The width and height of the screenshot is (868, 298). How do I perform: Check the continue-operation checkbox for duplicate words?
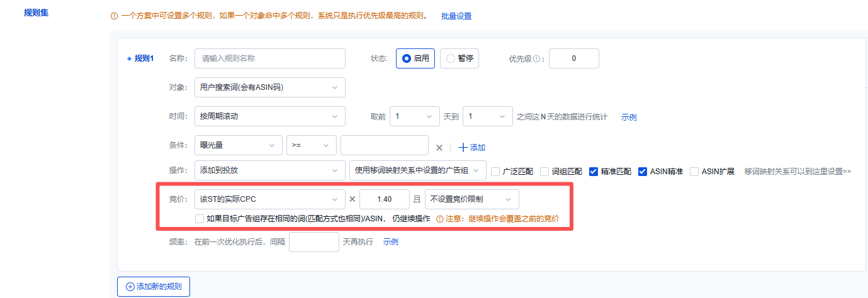[200, 219]
